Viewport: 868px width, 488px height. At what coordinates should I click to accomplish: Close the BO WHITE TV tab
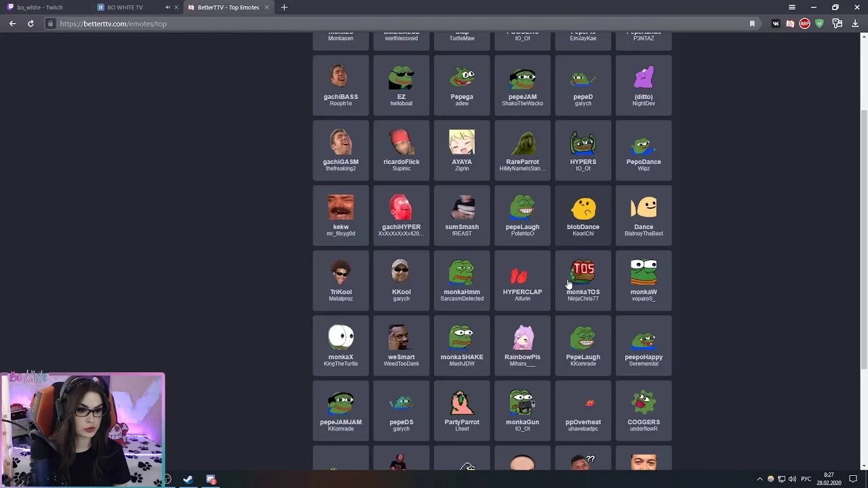pyautogui.click(x=177, y=7)
